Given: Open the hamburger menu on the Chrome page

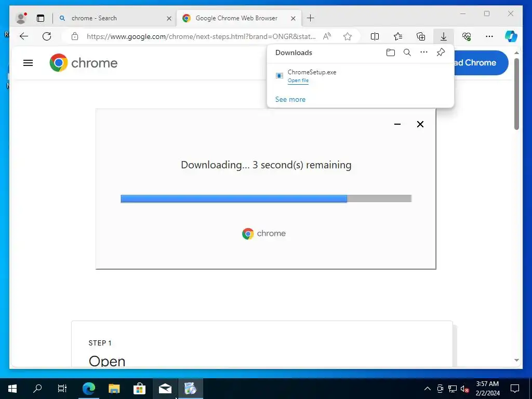Looking at the screenshot, I should click(x=28, y=63).
